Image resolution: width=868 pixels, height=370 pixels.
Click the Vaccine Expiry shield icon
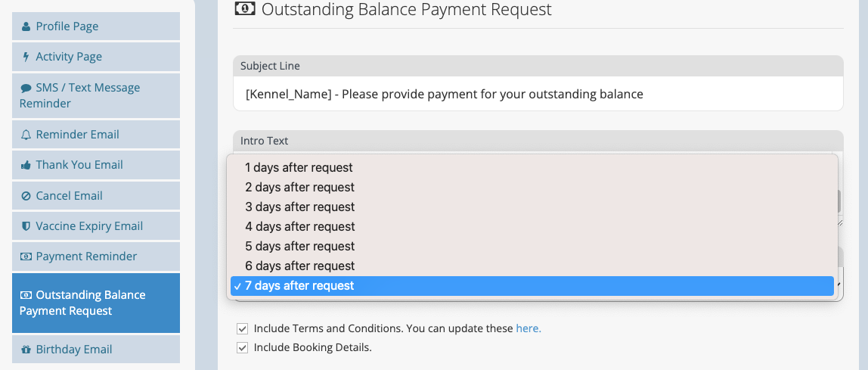tap(26, 226)
